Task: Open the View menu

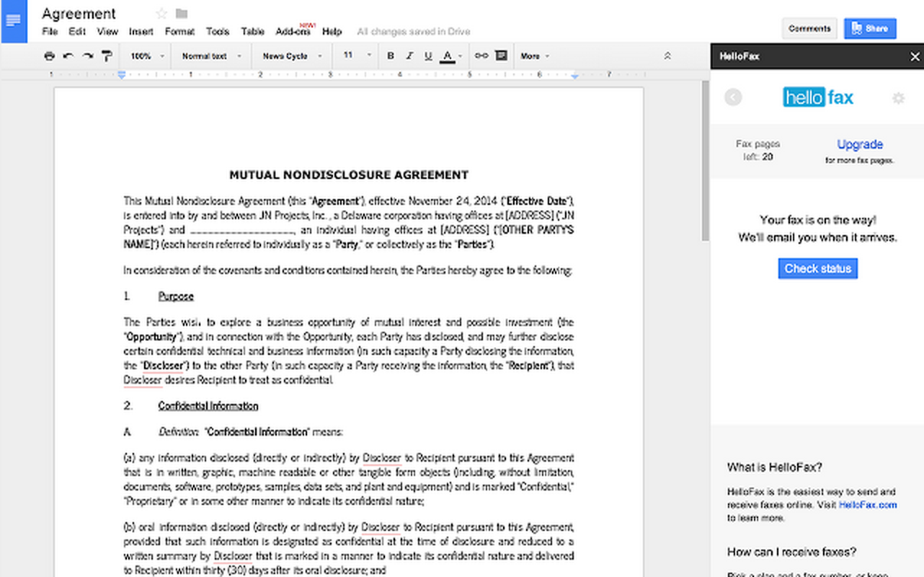Action: tap(107, 32)
